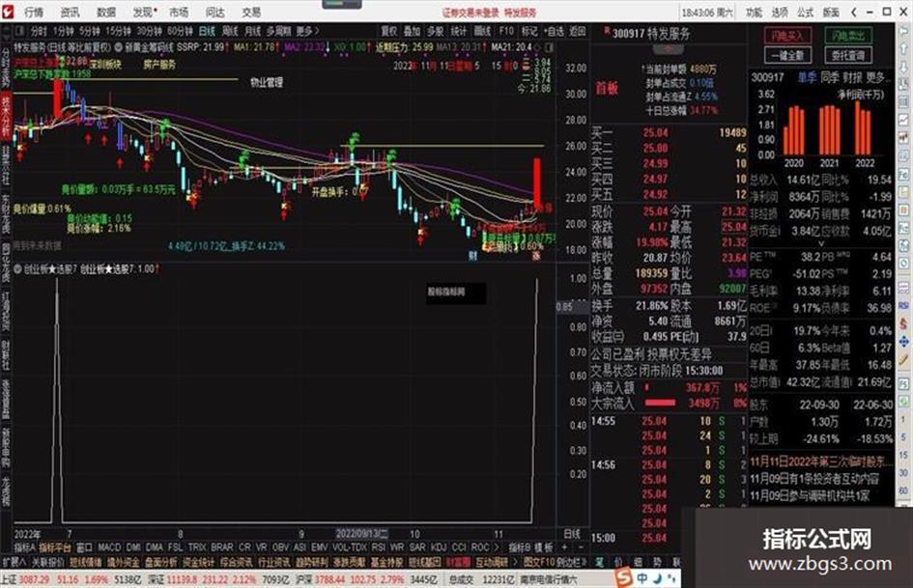913x588 pixels.
Task: Click the red app logo icon
Action: click(x=8, y=11)
